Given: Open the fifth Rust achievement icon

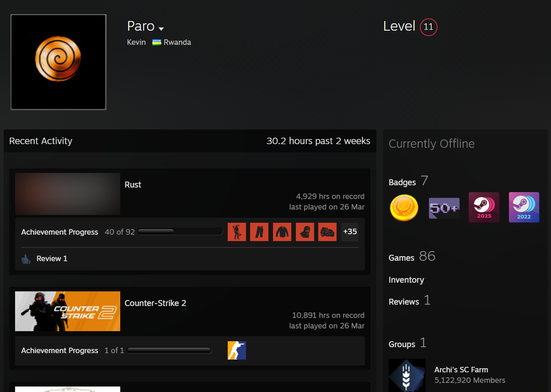Looking at the screenshot, I should 327,232.
